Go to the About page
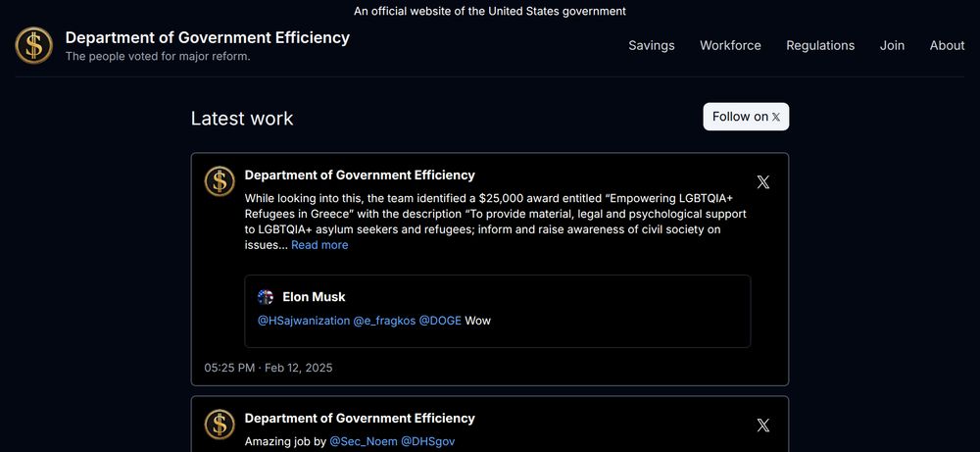The height and width of the screenshot is (452, 980). point(947,46)
